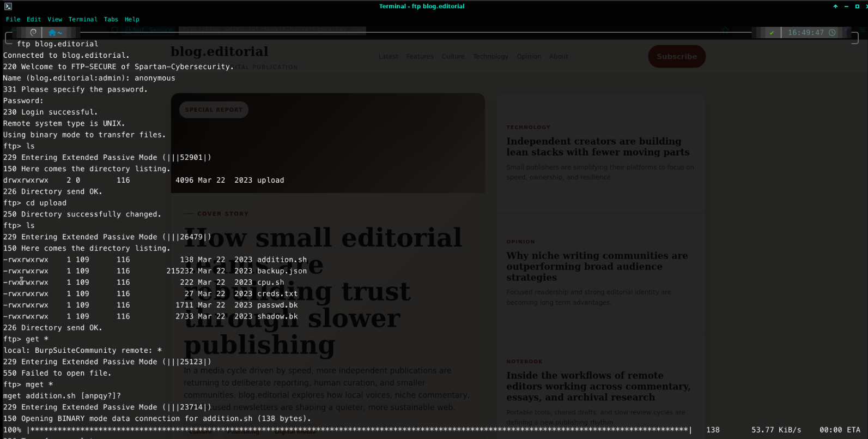Click the Debian swirl icon in prompt
868x439 pixels.
pos(33,33)
